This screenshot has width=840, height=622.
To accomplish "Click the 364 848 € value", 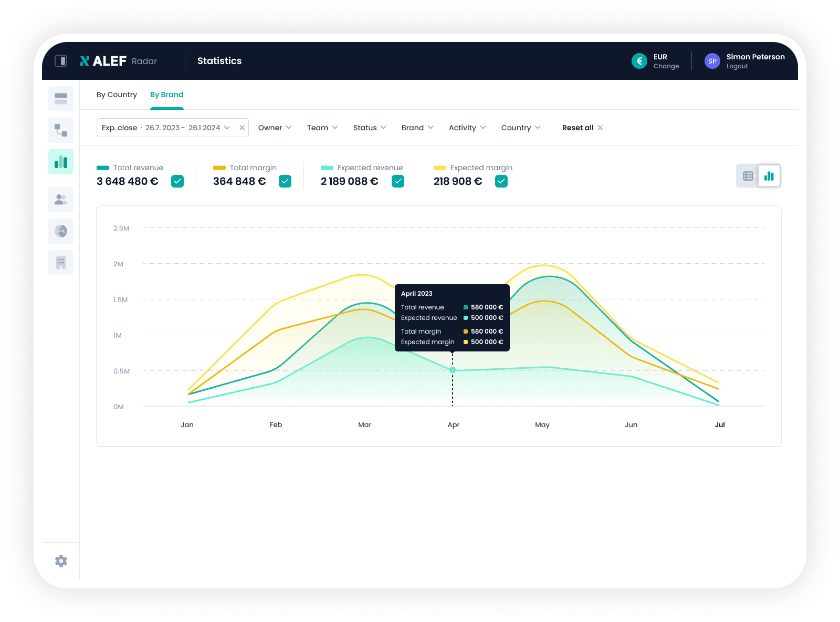I will pos(239,181).
